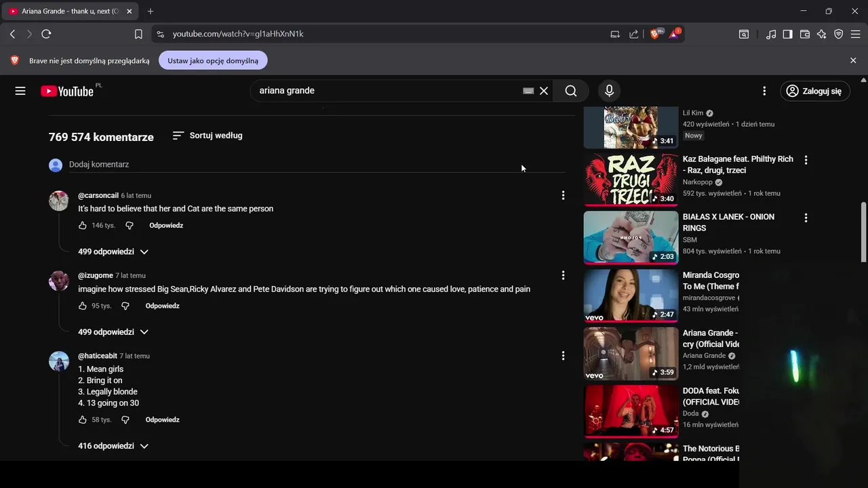Open Brave Rewards triangle icon
Screen dimensions: 868x488
[x=675, y=33]
